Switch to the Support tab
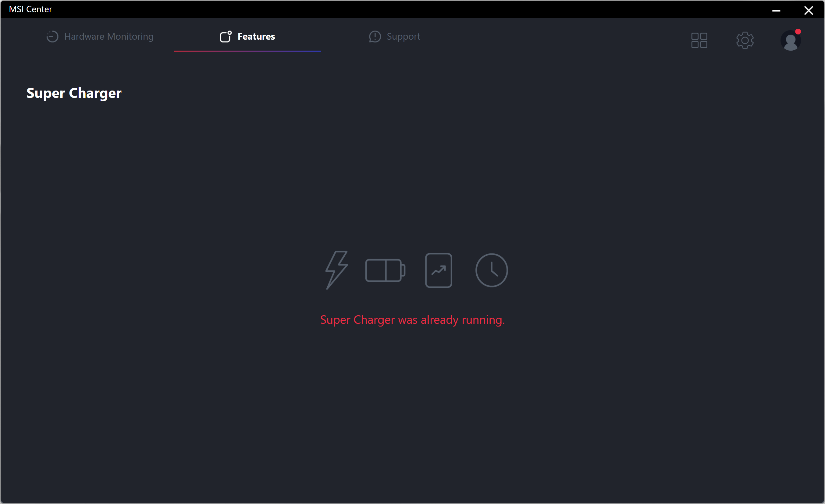Viewport: 825px width, 504px height. (x=403, y=37)
